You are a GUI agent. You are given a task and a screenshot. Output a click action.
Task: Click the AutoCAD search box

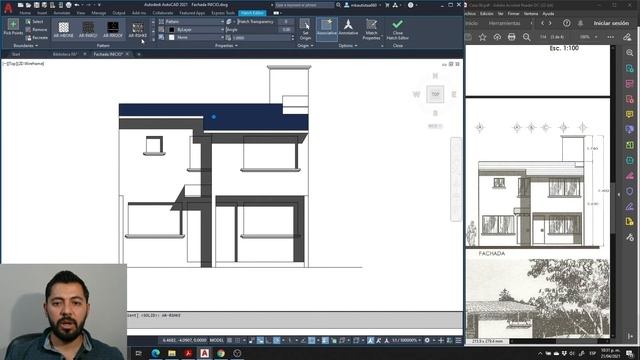304,5
